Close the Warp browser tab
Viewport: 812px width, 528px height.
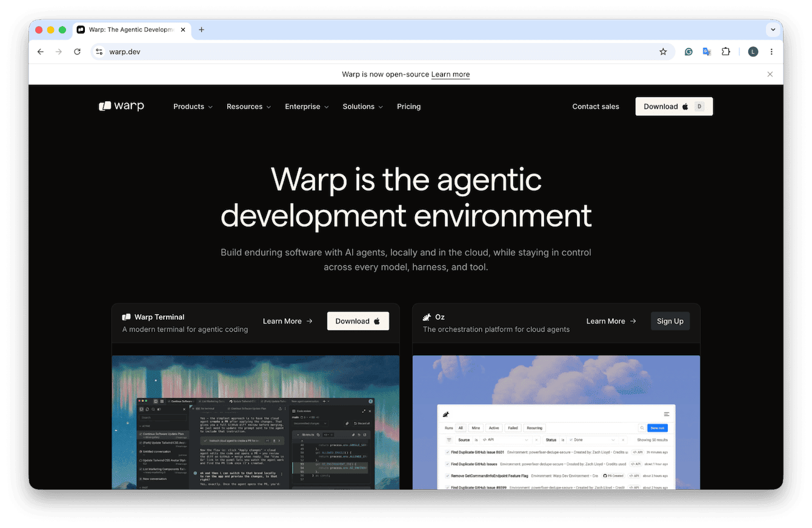point(184,30)
